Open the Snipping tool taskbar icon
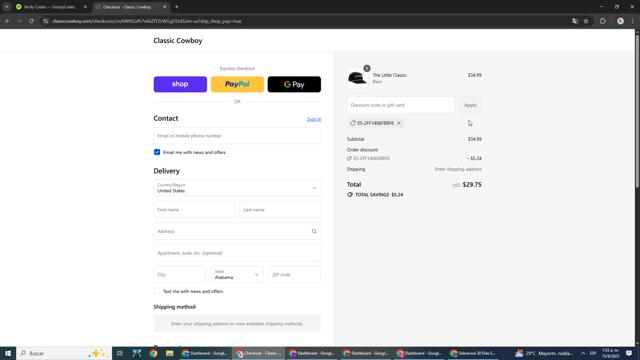This screenshot has height=360, width=640. coord(137,353)
